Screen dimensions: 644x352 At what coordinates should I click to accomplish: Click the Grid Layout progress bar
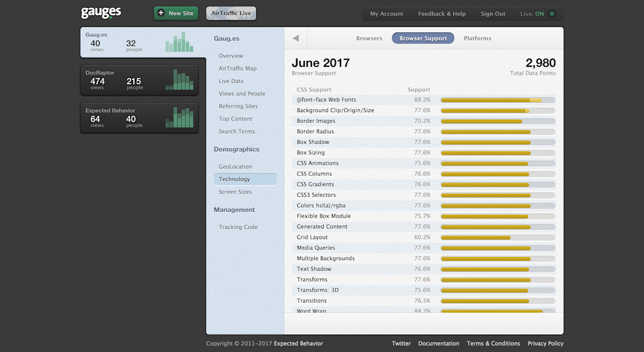[498, 237]
